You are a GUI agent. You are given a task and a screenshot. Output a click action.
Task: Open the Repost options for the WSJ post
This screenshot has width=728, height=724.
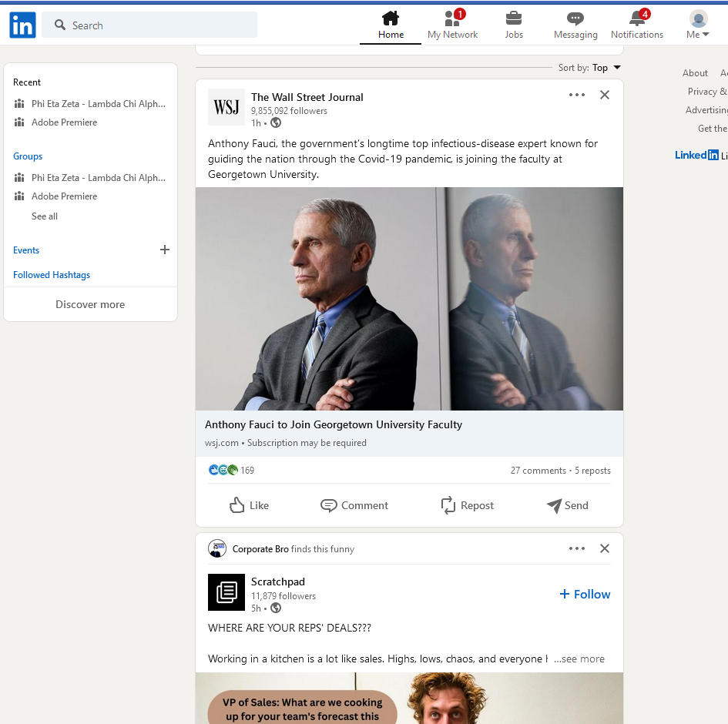pyautogui.click(x=467, y=505)
